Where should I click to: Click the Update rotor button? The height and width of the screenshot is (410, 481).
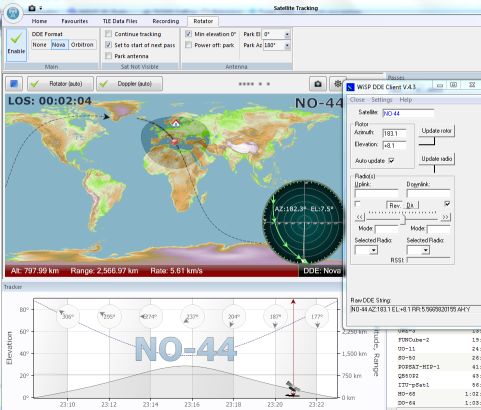[436, 131]
